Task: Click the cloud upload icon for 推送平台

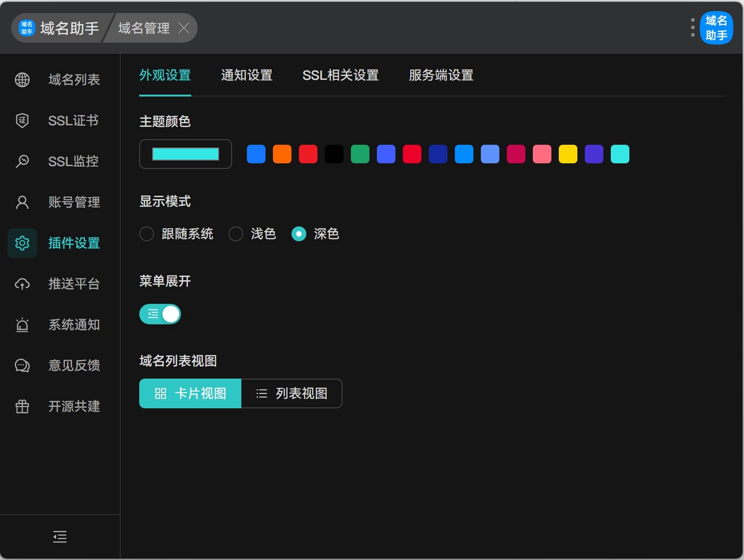Action: coord(22,284)
